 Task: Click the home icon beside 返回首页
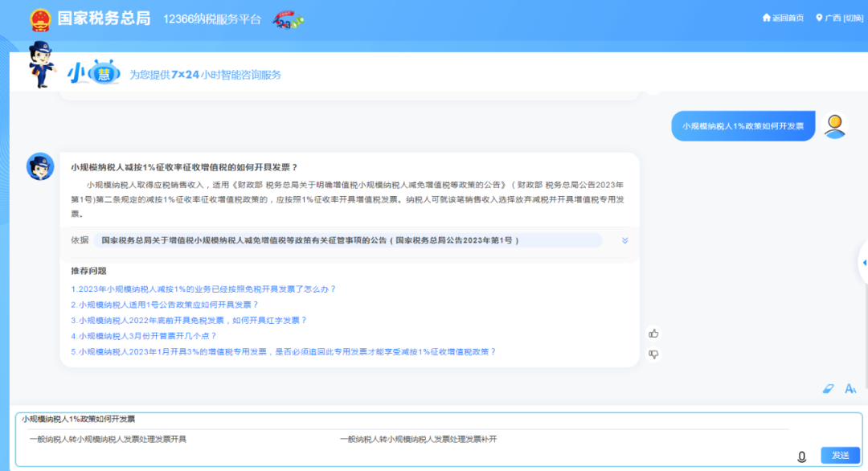767,18
